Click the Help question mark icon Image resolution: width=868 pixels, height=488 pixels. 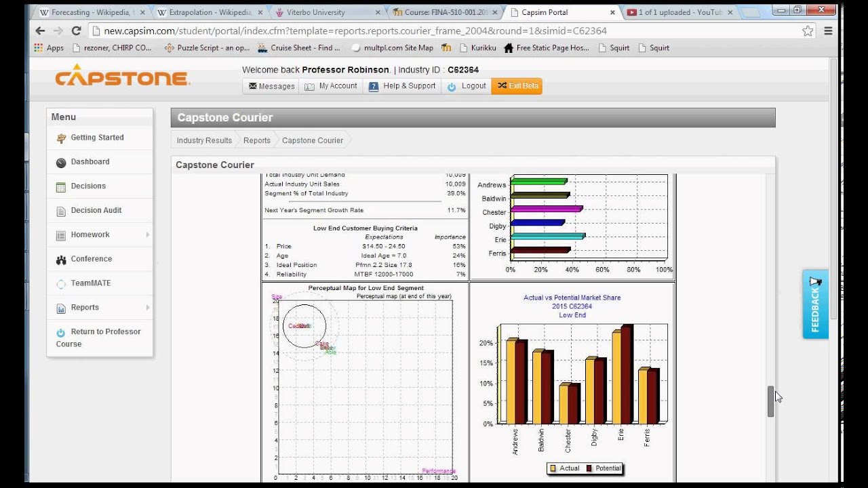374,86
